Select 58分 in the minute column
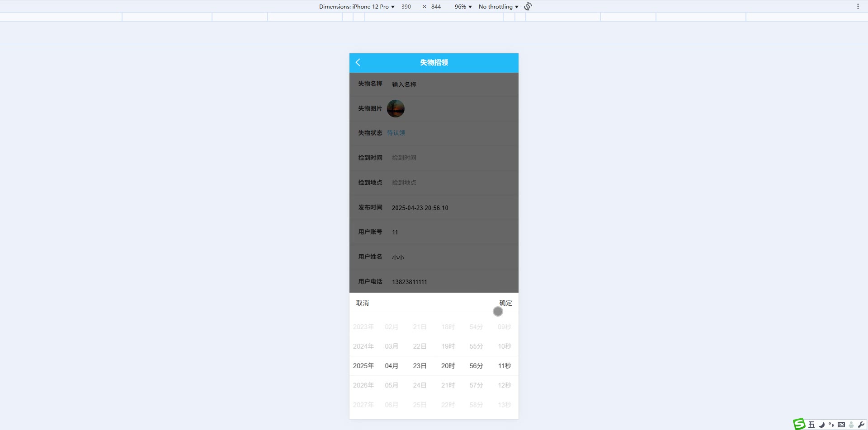Viewport: 868px width, 430px height. (x=476, y=405)
